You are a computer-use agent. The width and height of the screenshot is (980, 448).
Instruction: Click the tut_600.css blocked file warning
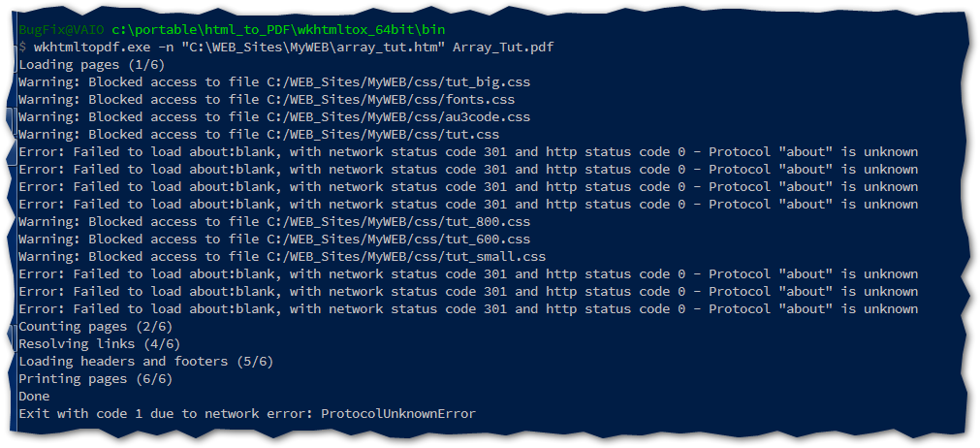[274, 239]
